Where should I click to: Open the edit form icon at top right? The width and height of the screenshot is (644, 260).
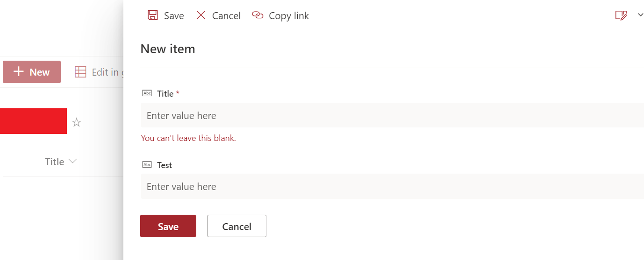coord(621,15)
